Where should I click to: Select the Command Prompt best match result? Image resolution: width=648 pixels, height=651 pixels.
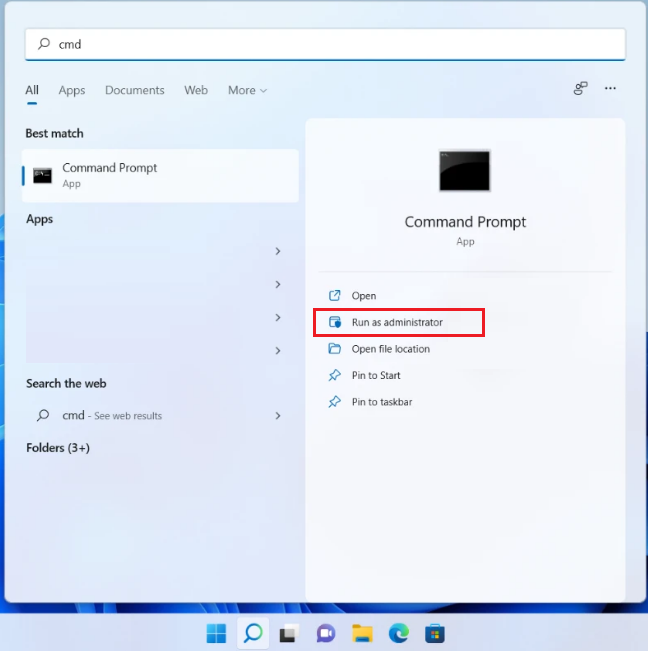[x=160, y=176]
